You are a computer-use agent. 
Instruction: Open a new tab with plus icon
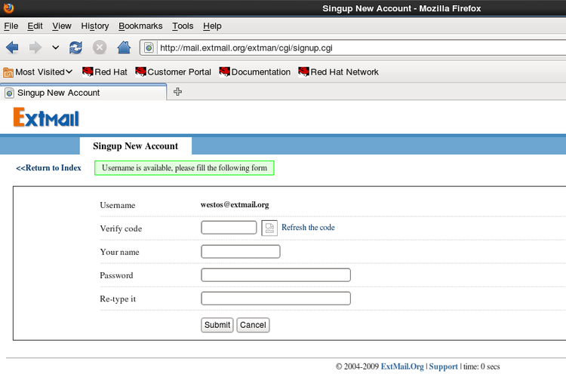pyautogui.click(x=177, y=92)
